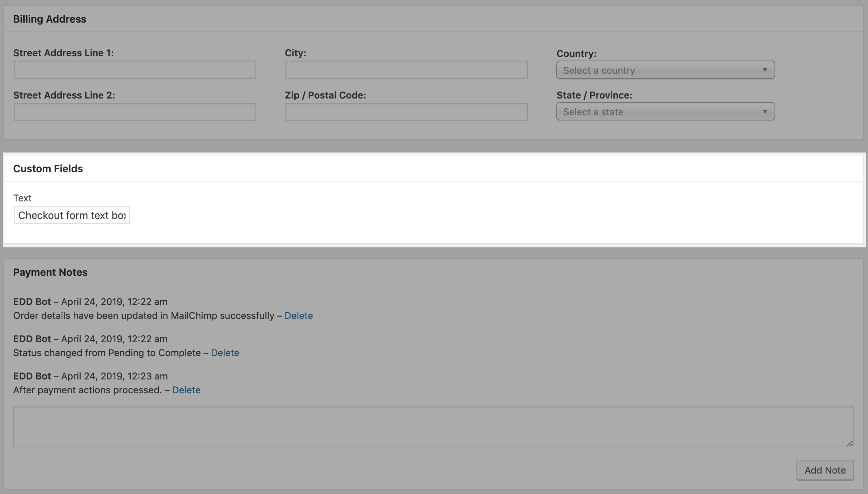This screenshot has width=868, height=494.
Task: Click the Custom Fields panel header
Action: (48, 169)
